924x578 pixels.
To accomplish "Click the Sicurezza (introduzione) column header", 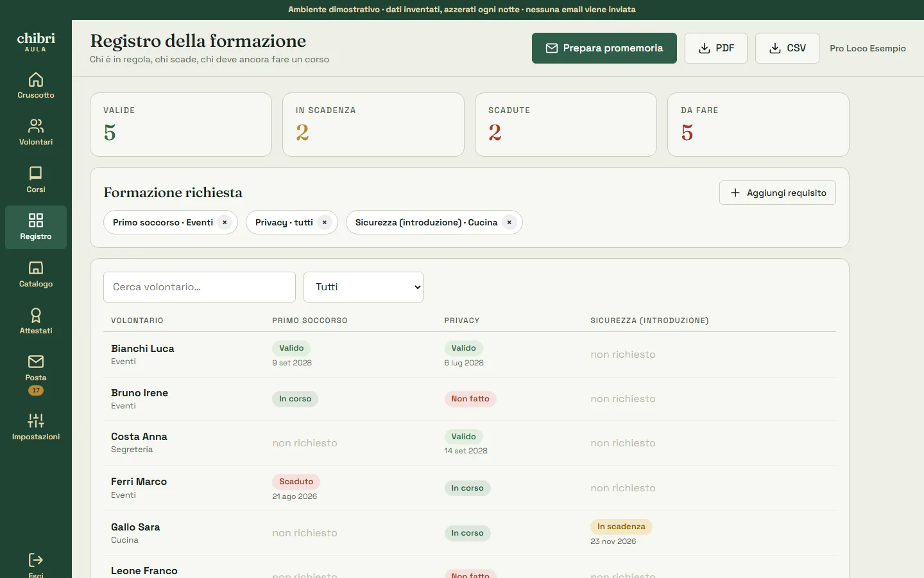I will (x=649, y=320).
